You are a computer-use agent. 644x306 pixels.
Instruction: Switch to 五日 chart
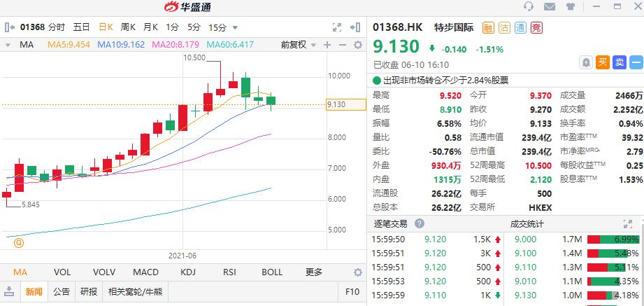pos(81,27)
